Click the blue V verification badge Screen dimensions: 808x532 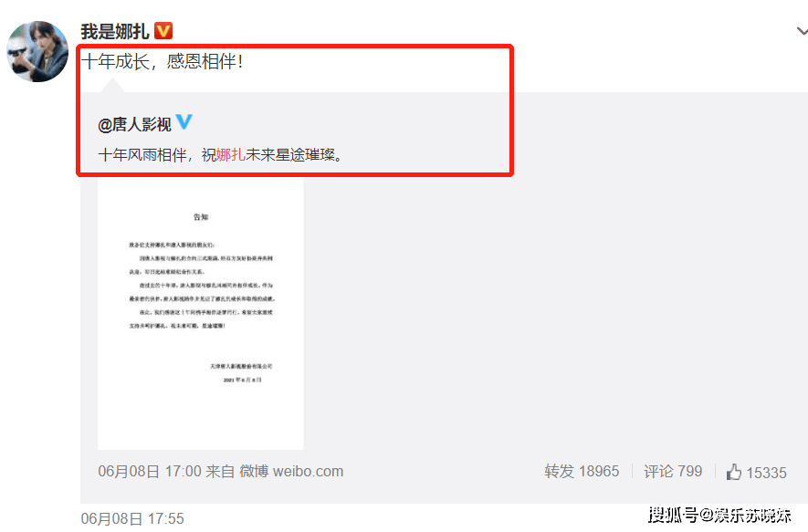click(x=184, y=122)
